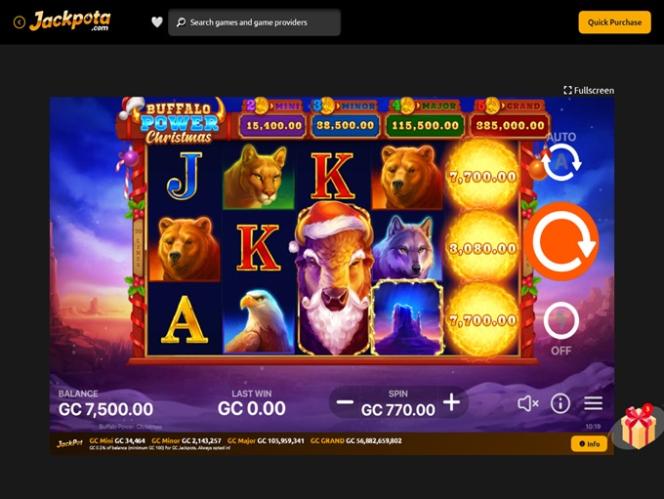
Task: Click the back arrow circle icon
Action: pos(19,22)
